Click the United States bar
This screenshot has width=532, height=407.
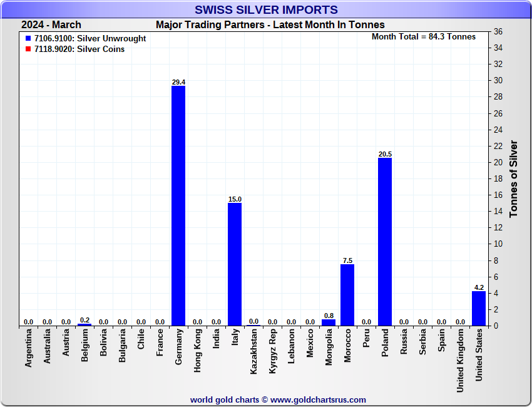pyautogui.click(x=479, y=308)
